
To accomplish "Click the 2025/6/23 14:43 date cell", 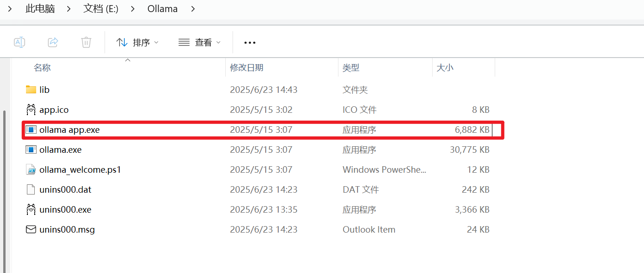I will pos(264,90).
